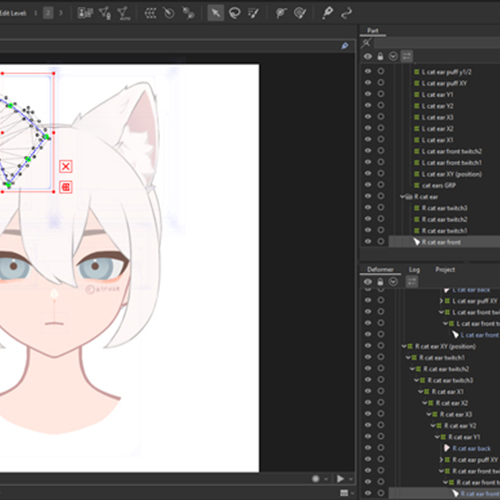The width and height of the screenshot is (500, 500).
Task: Expand R cat ear puff XY deformer
Action: click(441, 460)
